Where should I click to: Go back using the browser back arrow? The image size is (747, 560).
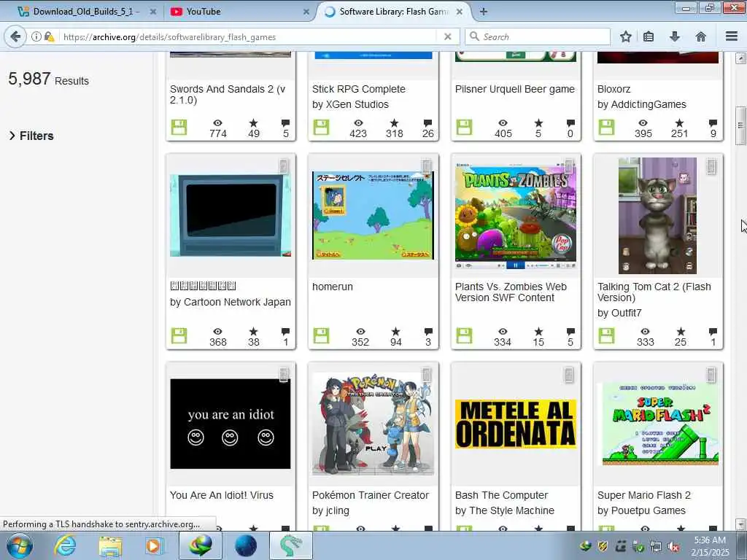coord(15,36)
